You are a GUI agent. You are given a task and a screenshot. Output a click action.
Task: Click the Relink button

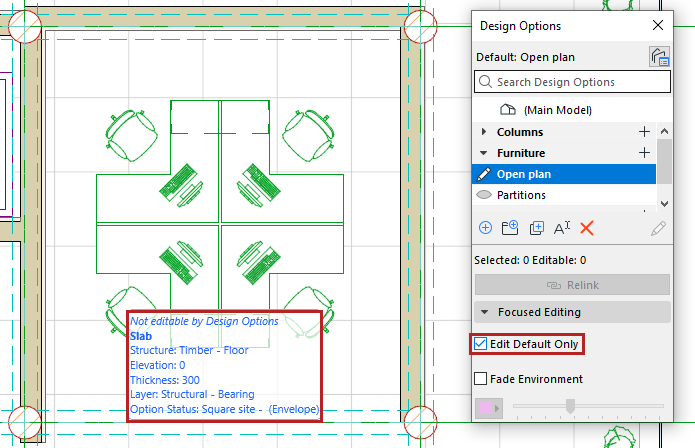coord(572,285)
